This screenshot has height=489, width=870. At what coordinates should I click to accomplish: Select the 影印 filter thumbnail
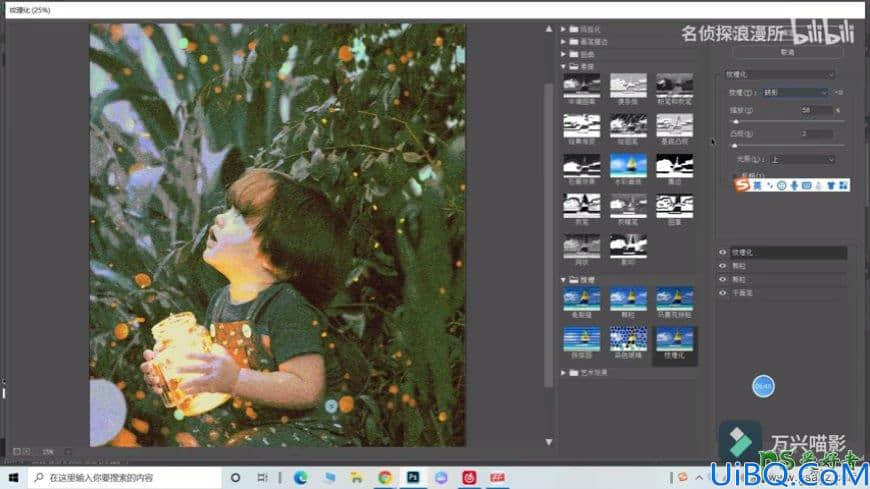[x=628, y=246]
